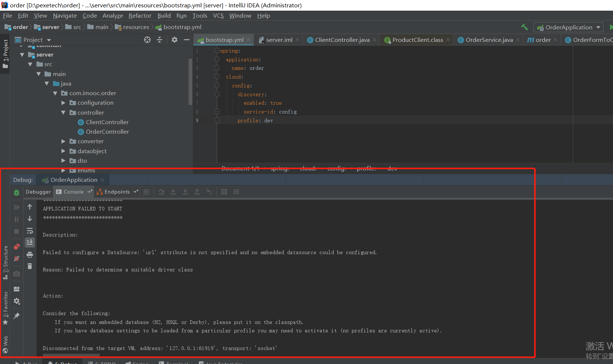
Task: Clear console with the trash icon
Action: pyautogui.click(x=30, y=266)
